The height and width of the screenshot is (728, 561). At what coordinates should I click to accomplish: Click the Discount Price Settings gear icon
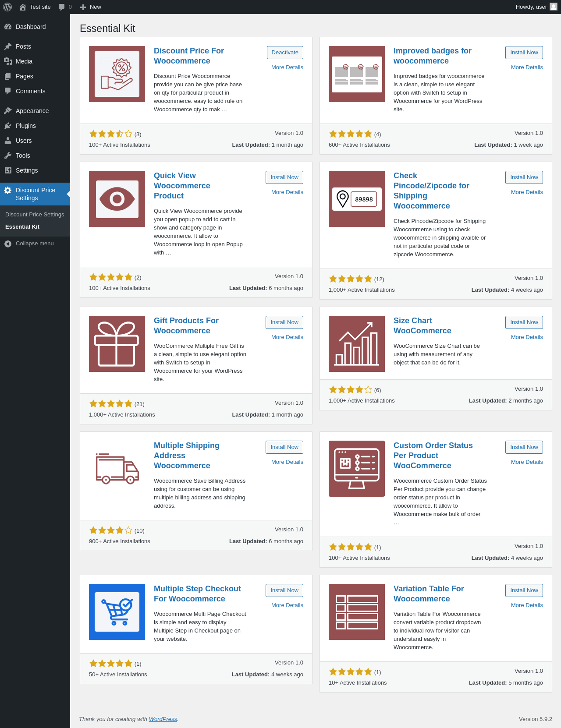coord(8,190)
